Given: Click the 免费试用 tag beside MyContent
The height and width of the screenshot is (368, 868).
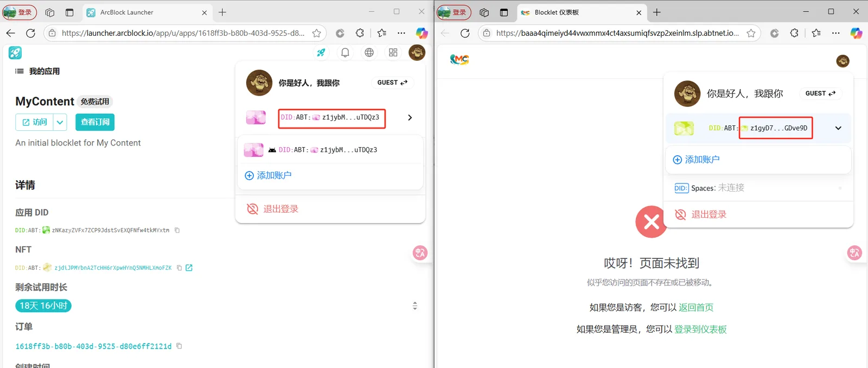Looking at the screenshot, I should (x=95, y=101).
